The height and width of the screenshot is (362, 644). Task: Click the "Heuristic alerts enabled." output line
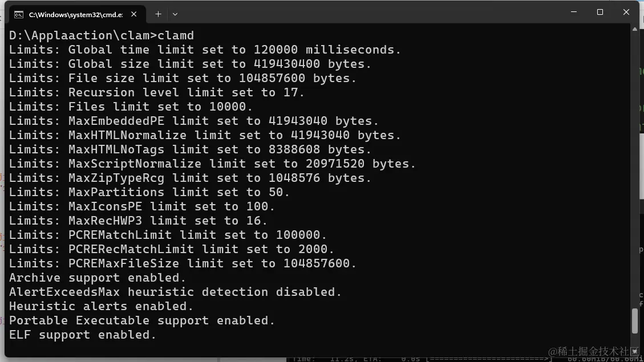click(x=101, y=306)
